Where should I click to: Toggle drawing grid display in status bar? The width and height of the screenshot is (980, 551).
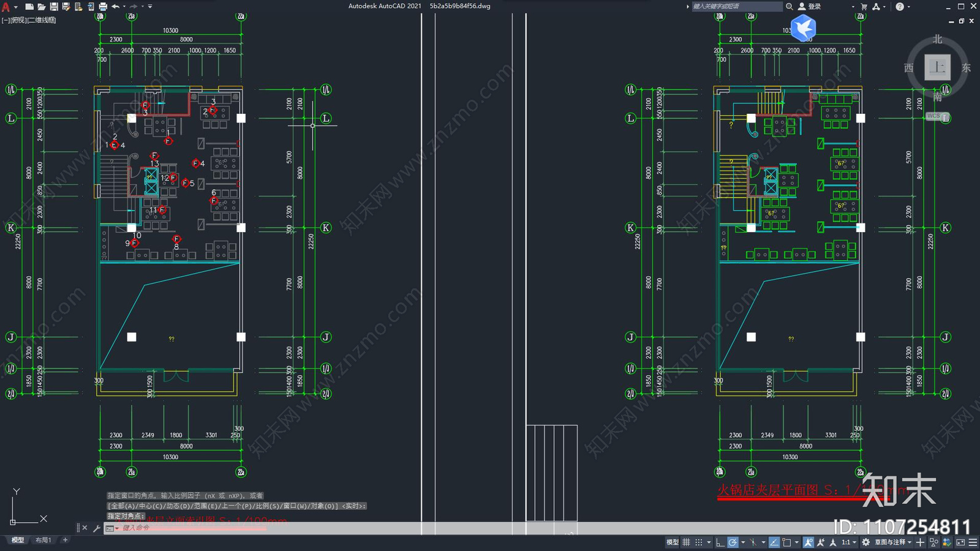[686, 542]
